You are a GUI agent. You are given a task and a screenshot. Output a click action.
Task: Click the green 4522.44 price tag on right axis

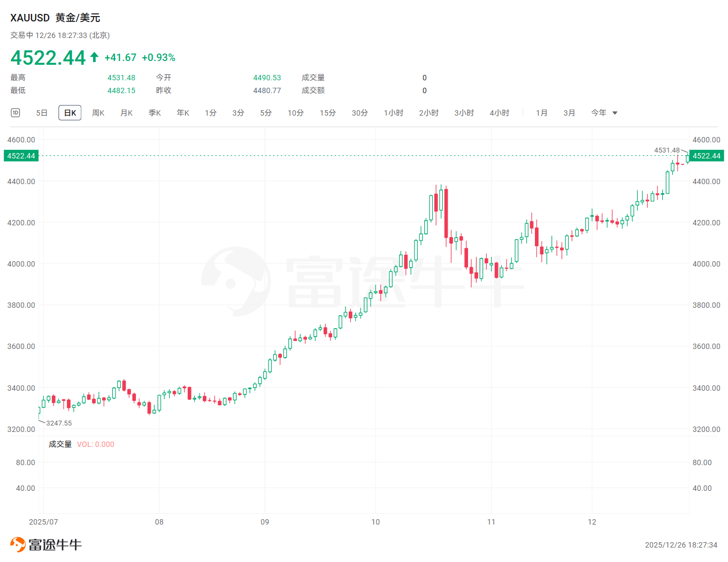707,156
